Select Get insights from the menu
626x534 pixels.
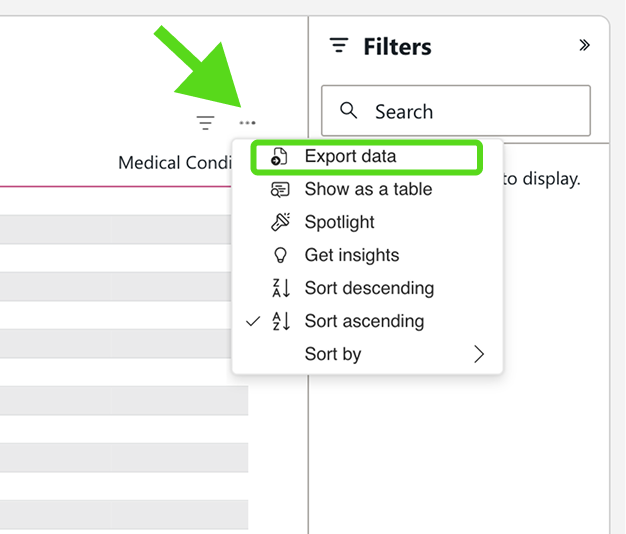click(x=351, y=255)
